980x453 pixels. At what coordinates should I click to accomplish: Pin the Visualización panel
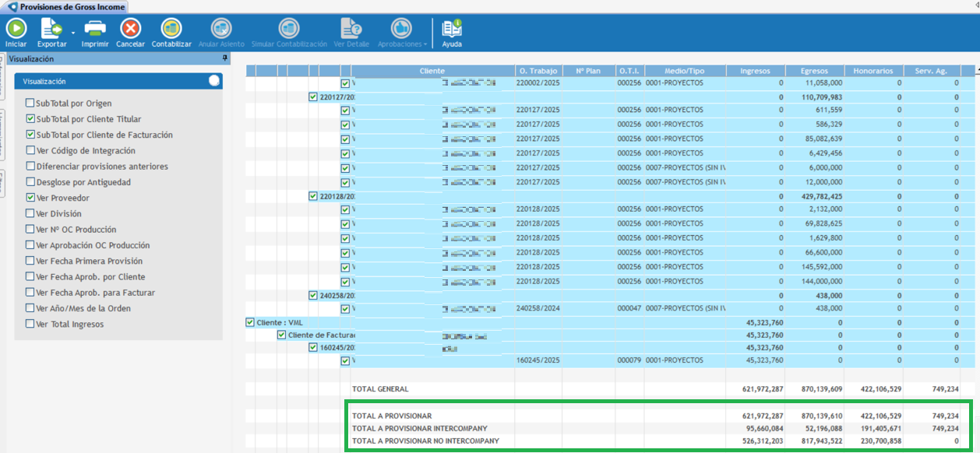tap(224, 58)
